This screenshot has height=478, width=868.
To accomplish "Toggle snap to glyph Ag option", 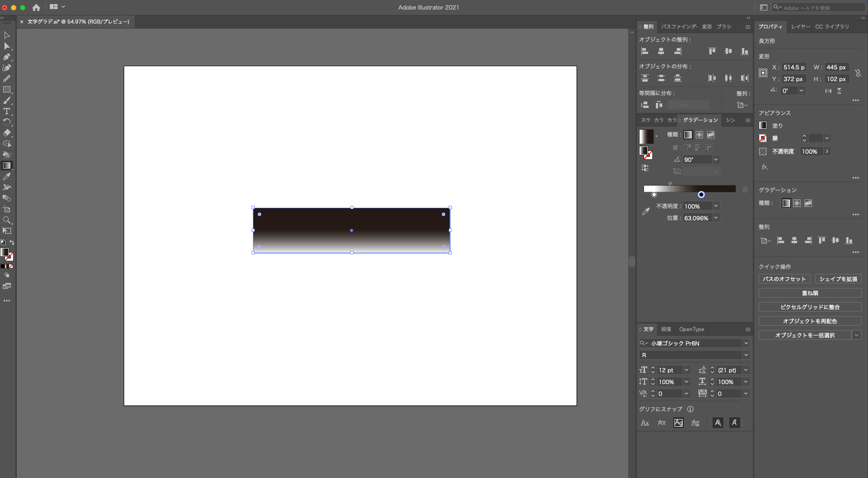I will click(x=678, y=423).
